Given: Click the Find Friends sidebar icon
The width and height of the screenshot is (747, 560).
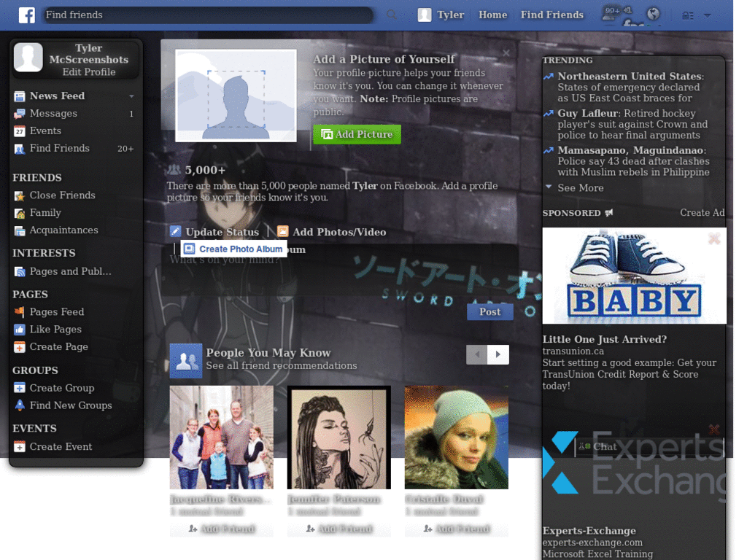Looking at the screenshot, I should coord(20,149).
